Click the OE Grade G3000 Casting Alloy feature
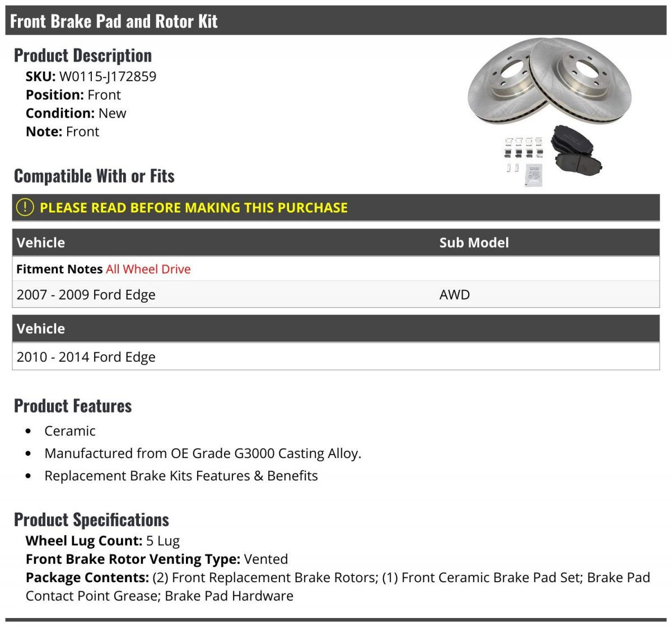672x627 pixels. (x=203, y=453)
